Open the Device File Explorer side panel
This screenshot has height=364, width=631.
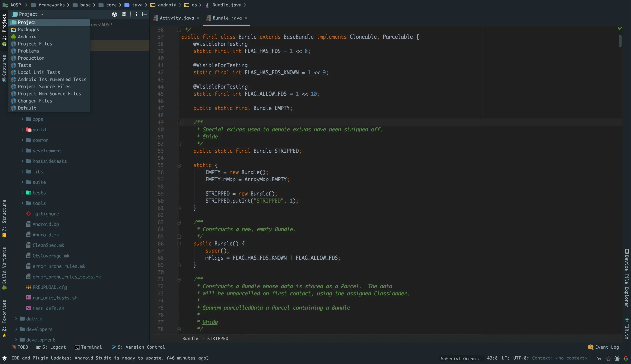(x=626, y=277)
